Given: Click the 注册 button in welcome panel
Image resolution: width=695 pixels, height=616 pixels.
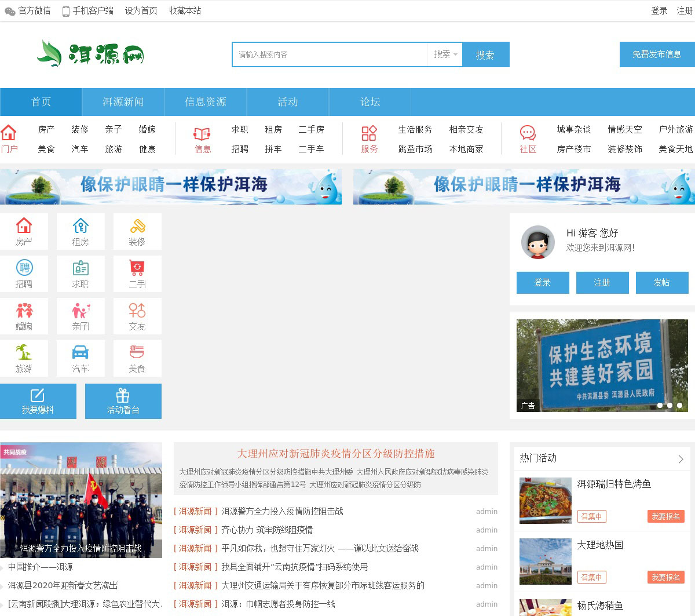Looking at the screenshot, I should point(602,283).
